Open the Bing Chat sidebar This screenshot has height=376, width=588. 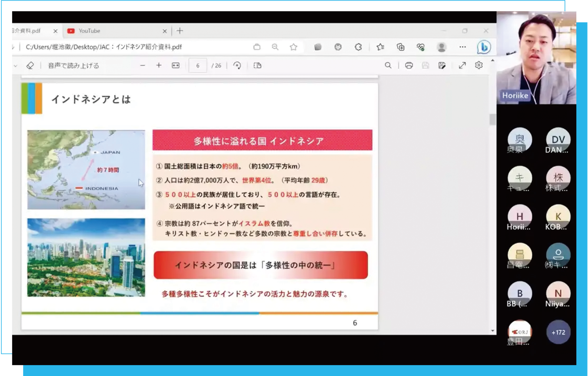tap(483, 47)
